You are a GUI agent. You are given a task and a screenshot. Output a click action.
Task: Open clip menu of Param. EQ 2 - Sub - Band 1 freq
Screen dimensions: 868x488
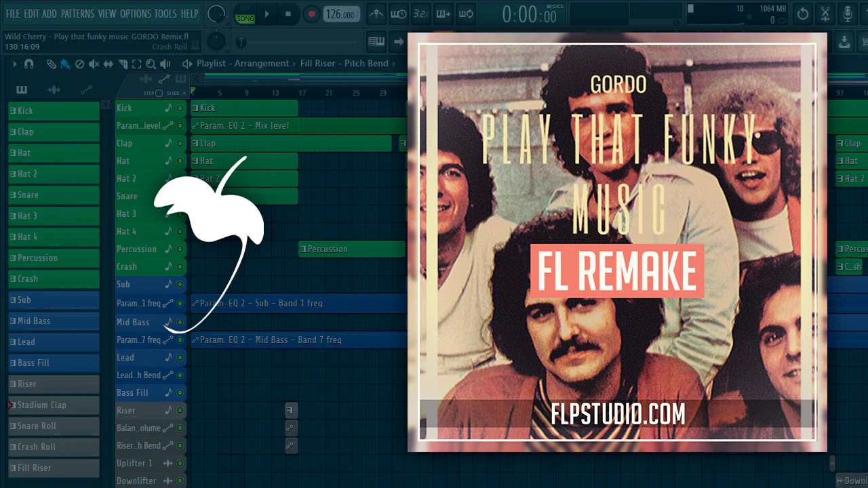[195, 303]
